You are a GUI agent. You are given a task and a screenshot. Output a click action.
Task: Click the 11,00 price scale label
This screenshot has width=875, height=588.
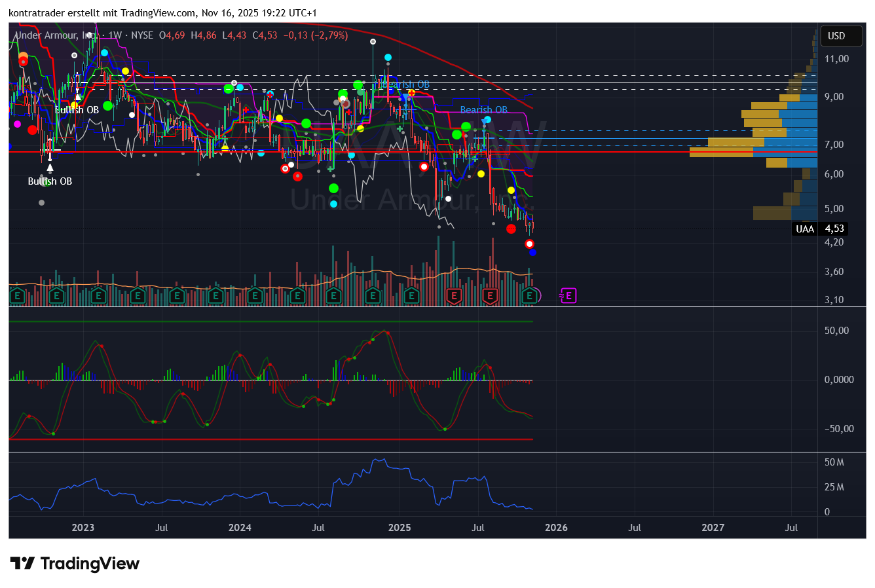point(836,59)
